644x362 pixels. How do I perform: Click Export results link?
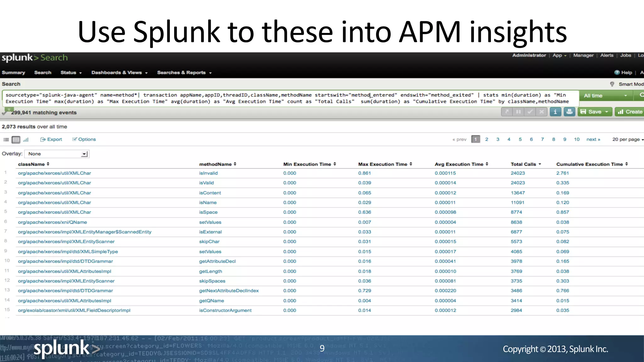[51, 140]
